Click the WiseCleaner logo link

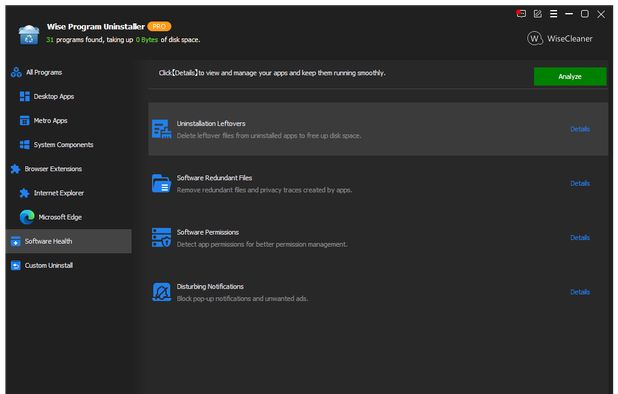click(560, 39)
